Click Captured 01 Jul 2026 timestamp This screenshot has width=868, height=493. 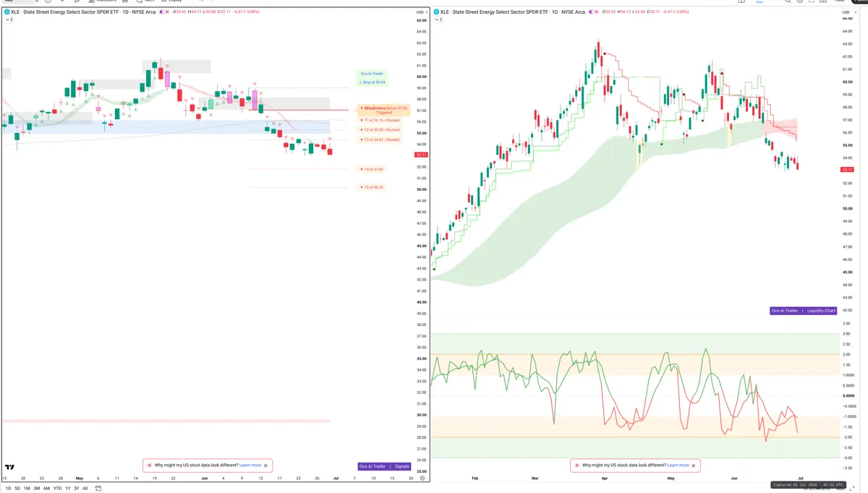tap(809, 485)
